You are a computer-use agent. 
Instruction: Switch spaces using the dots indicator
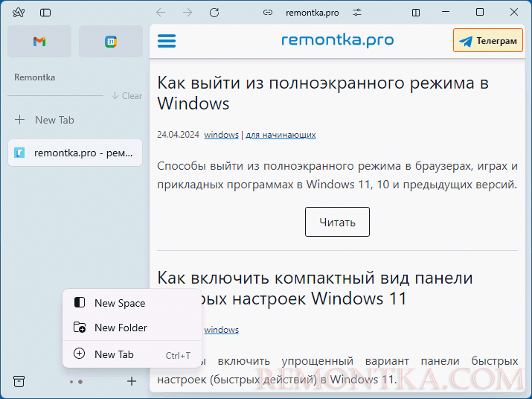pos(76,382)
